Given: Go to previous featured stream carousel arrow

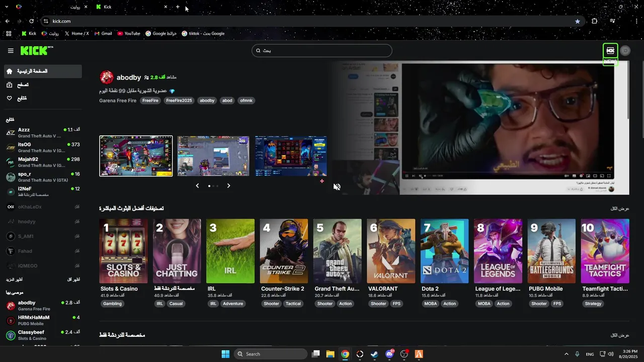Looking at the screenshot, I should [197, 186].
